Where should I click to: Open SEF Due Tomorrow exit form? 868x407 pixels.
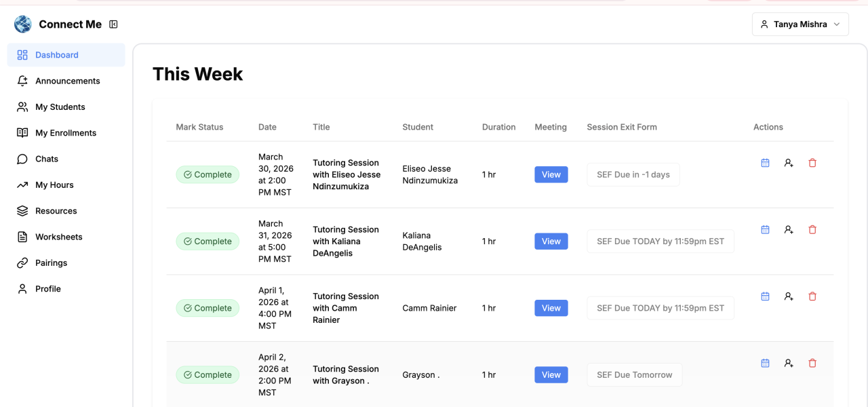[634, 375]
